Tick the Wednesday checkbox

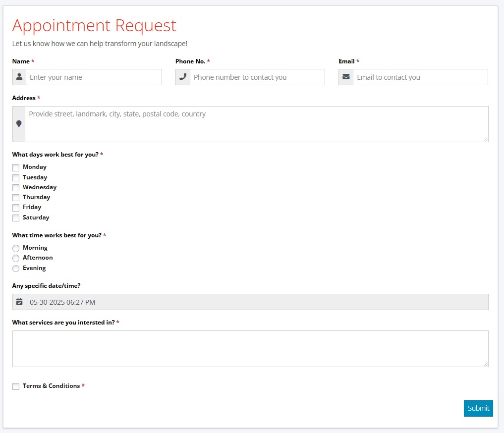tap(16, 188)
